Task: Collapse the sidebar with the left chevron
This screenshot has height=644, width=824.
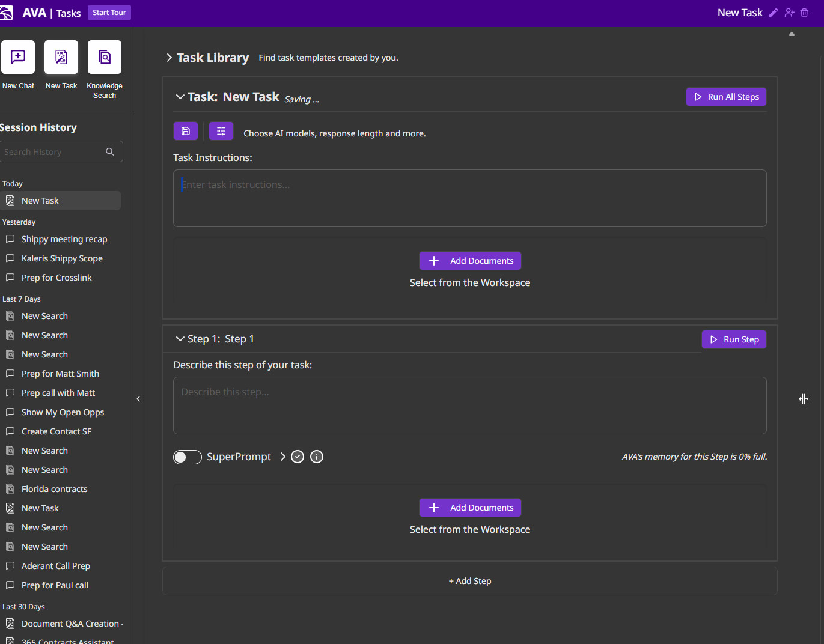Action: pyautogui.click(x=138, y=398)
